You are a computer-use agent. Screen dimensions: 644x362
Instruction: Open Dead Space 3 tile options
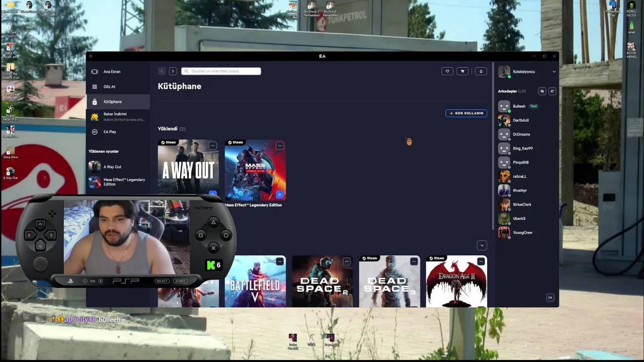pos(414,261)
